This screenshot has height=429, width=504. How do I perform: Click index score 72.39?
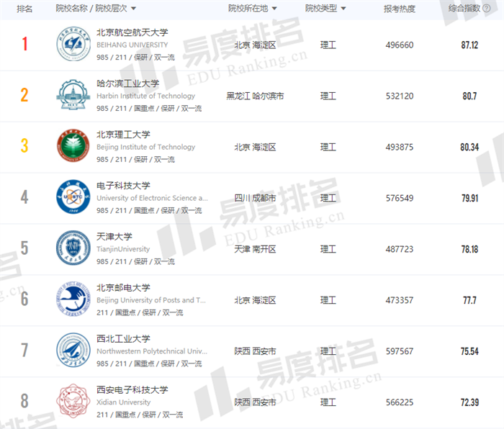tap(469, 402)
